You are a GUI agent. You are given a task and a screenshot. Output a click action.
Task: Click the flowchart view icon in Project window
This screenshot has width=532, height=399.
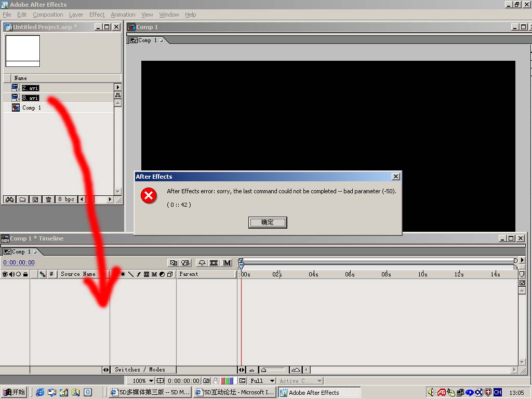tap(118, 96)
